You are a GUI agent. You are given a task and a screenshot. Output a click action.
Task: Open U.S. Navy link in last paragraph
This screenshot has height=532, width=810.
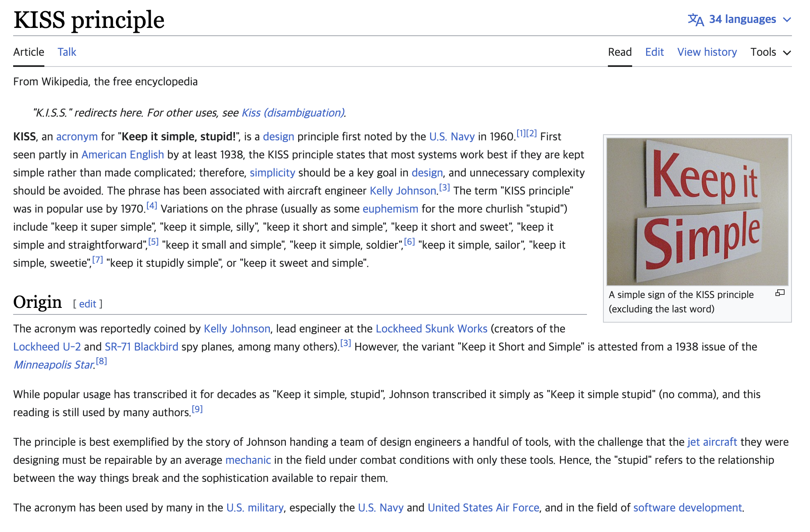[x=381, y=508]
